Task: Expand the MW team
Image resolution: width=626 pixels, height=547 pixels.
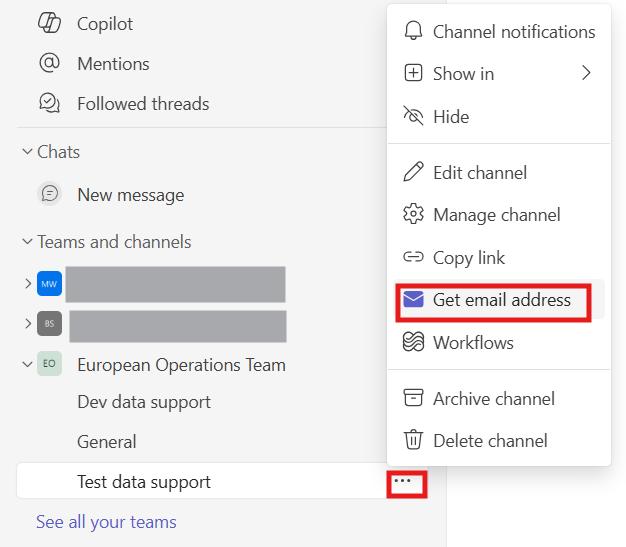Action: click(x=28, y=283)
